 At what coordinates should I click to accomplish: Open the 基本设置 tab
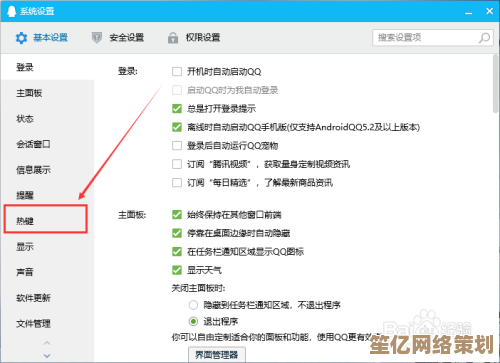coord(42,38)
